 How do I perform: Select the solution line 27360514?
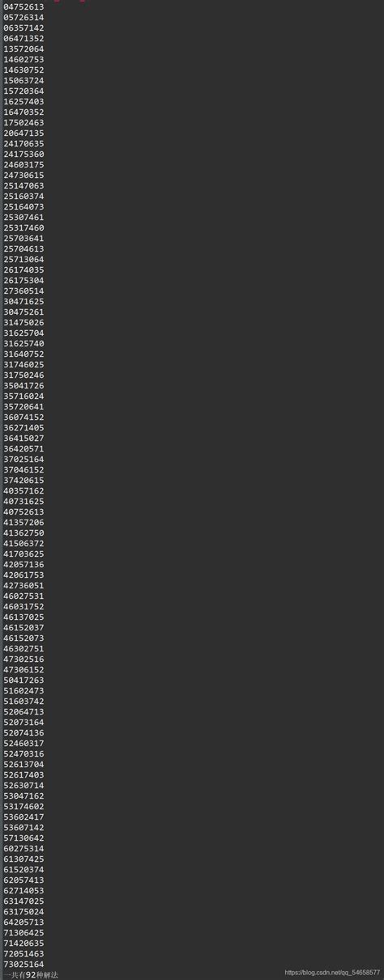pos(23,291)
